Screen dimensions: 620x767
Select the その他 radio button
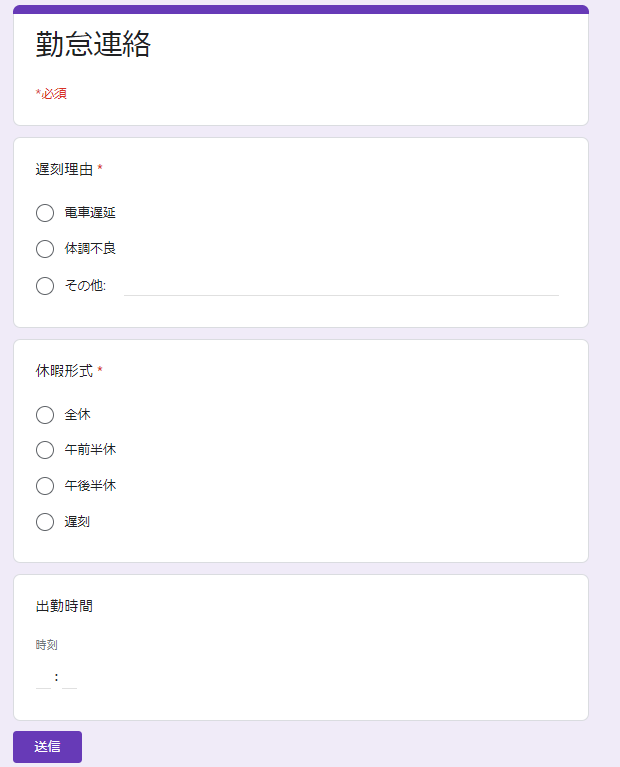coord(45,286)
